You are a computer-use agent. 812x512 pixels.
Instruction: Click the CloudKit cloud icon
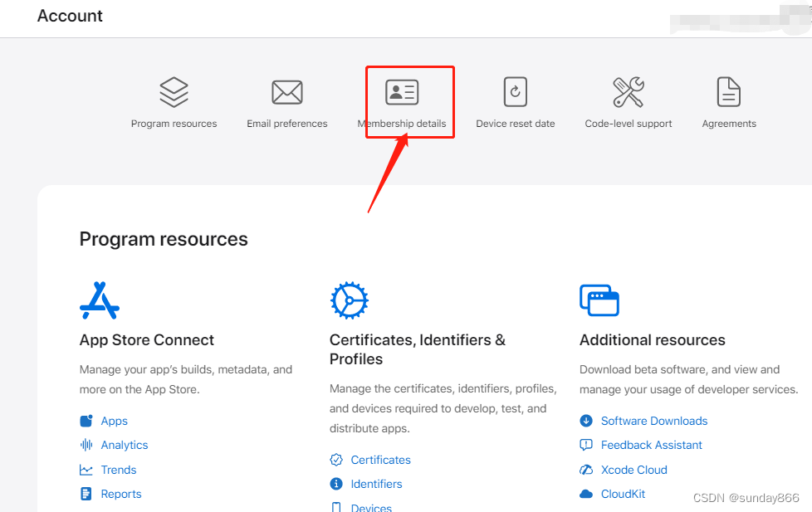pyautogui.click(x=585, y=494)
